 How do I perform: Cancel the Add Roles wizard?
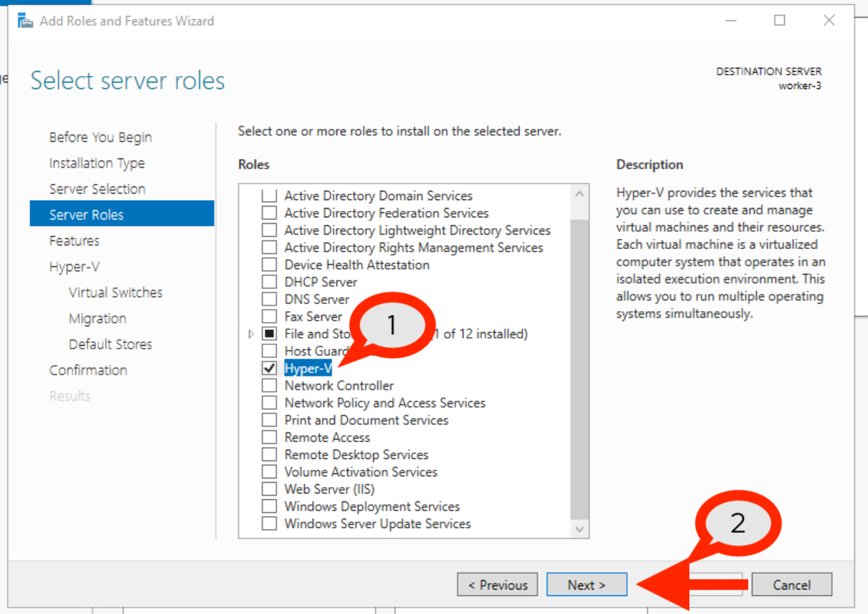[792, 584]
